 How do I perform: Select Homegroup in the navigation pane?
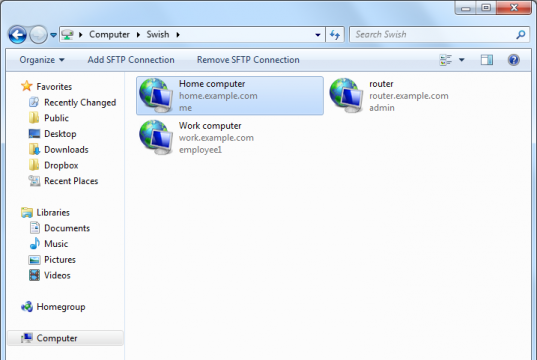point(61,307)
